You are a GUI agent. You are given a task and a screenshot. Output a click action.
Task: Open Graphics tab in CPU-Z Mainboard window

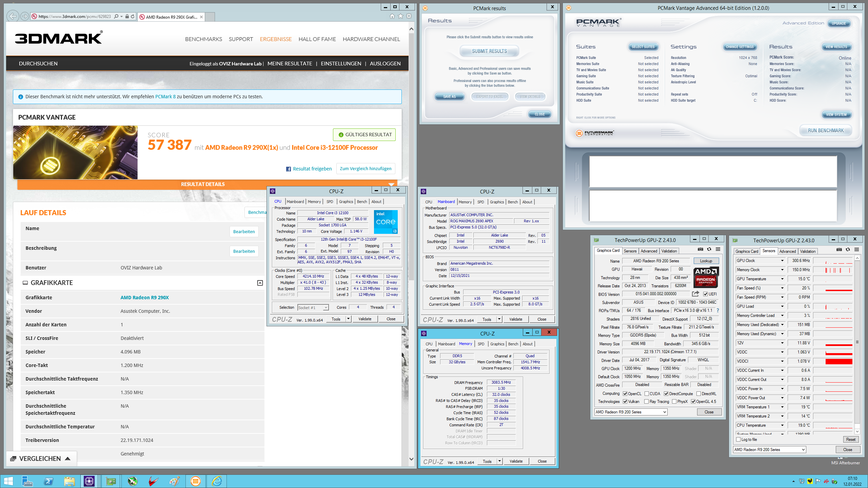coord(497,202)
